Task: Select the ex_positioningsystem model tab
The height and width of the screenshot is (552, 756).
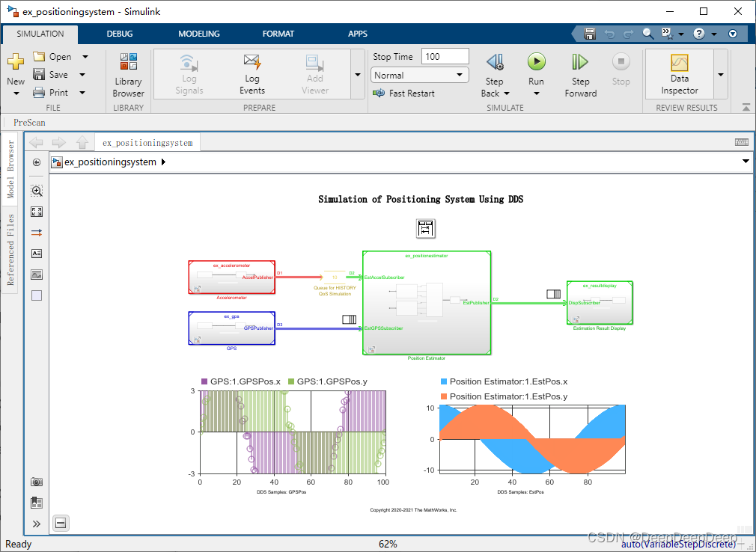Action: 147,143
